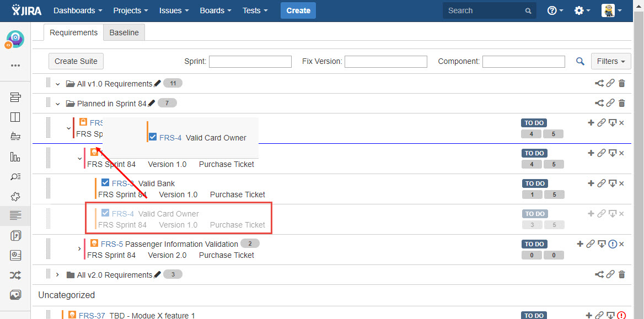Collapse the Planned in Sprint 84 folder
Image resolution: width=644 pixels, height=319 pixels.
(57, 104)
